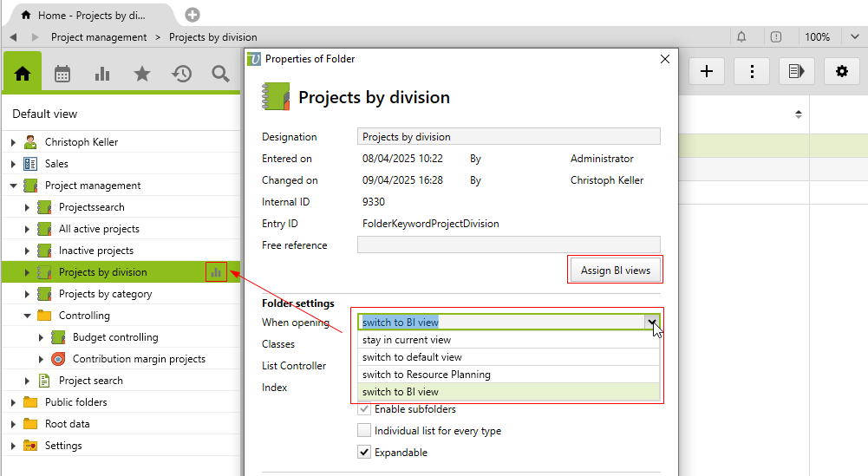The image size is (868, 476).
Task: Click BI chart icon beside Projects by division
Action: click(x=216, y=272)
